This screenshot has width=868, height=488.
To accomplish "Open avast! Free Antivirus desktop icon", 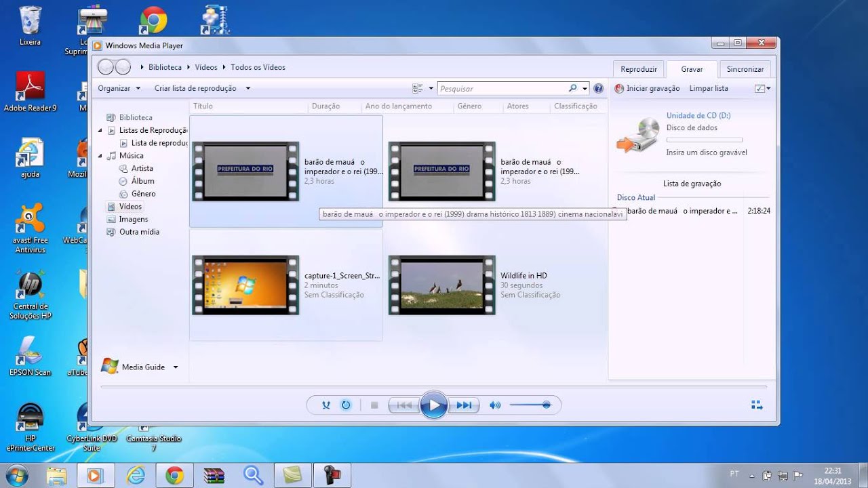I will [x=30, y=228].
